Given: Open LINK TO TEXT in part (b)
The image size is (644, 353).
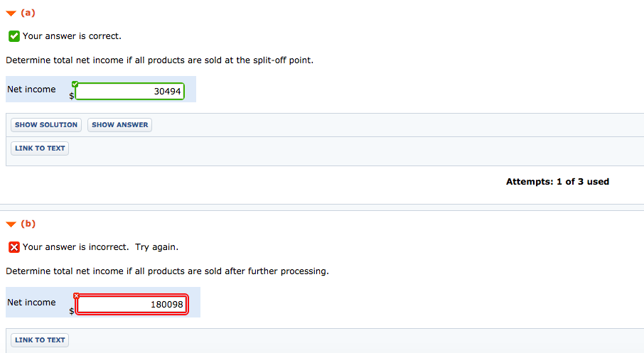Looking at the screenshot, I should pos(40,340).
